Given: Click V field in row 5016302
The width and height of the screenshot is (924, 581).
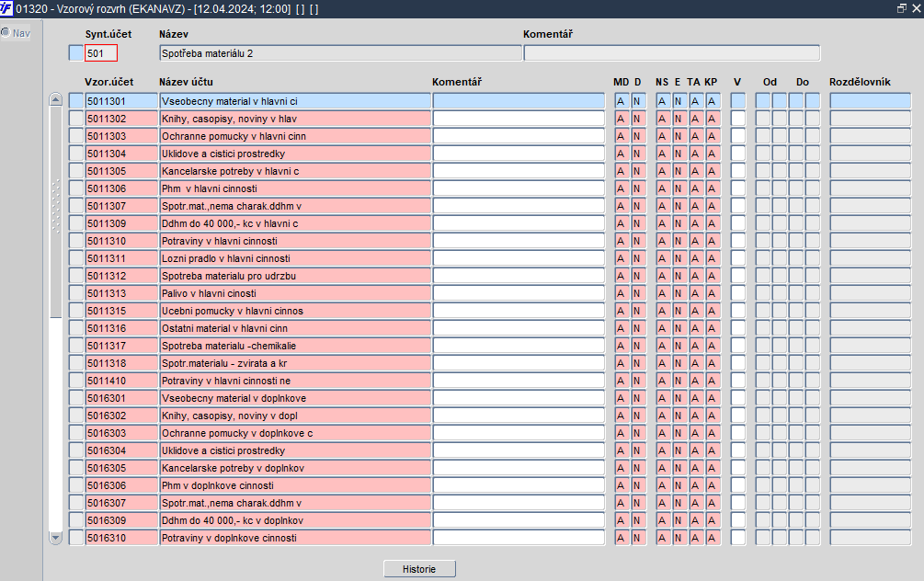Looking at the screenshot, I should [737, 416].
